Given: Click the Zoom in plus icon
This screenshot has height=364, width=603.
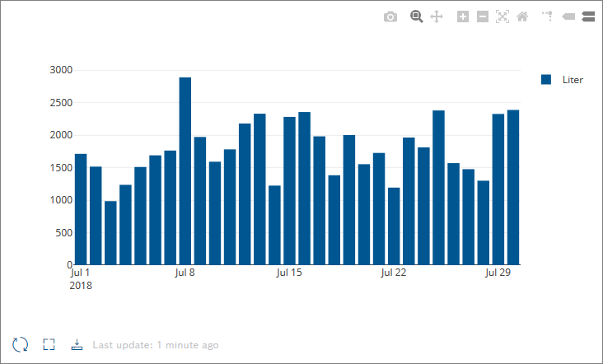Looking at the screenshot, I should [x=463, y=16].
